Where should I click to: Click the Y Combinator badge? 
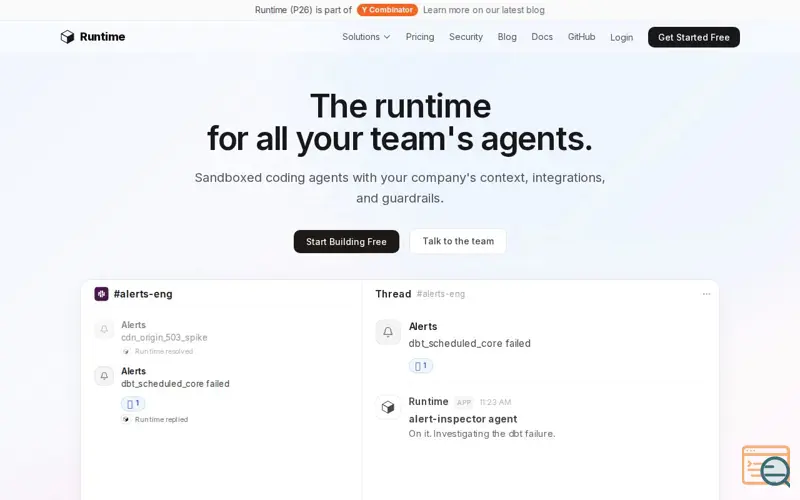click(x=387, y=10)
